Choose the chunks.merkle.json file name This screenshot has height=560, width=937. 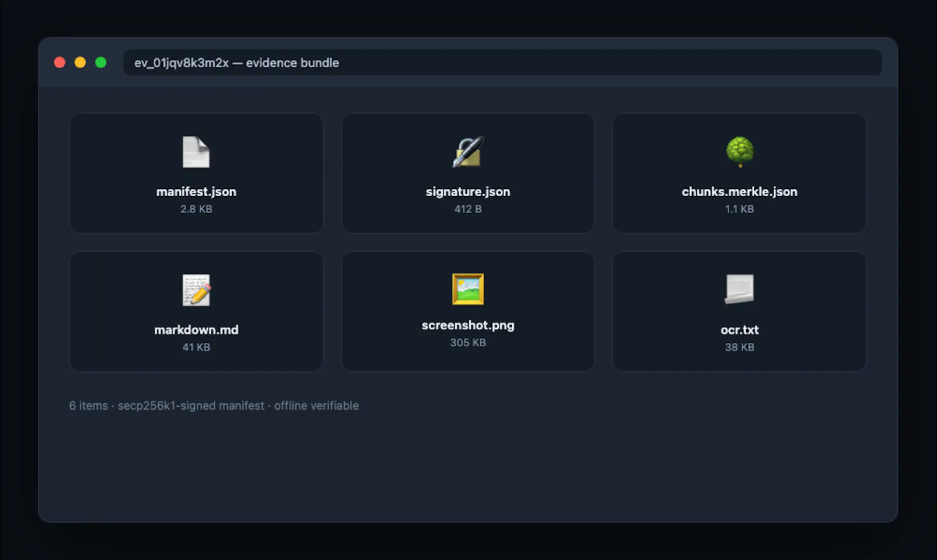click(740, 191)
